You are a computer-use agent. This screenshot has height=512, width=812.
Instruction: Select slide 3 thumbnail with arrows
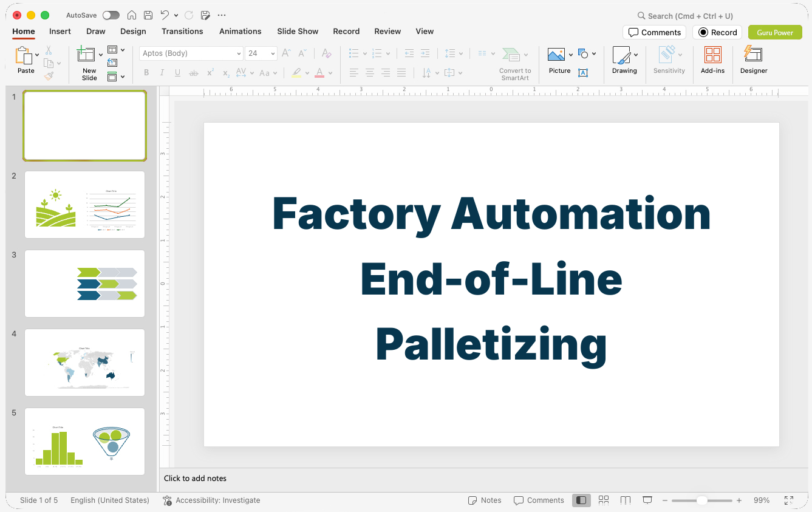84,284
